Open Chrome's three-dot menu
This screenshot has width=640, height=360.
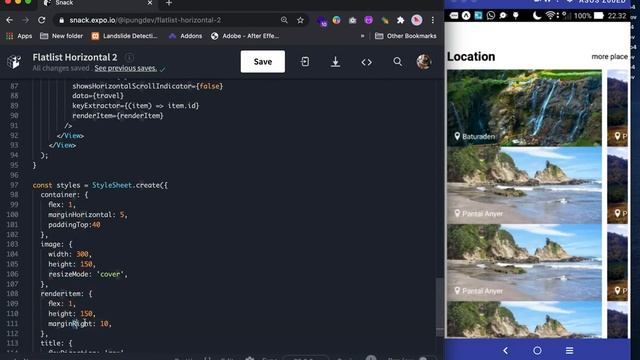(x=433, y=20)
